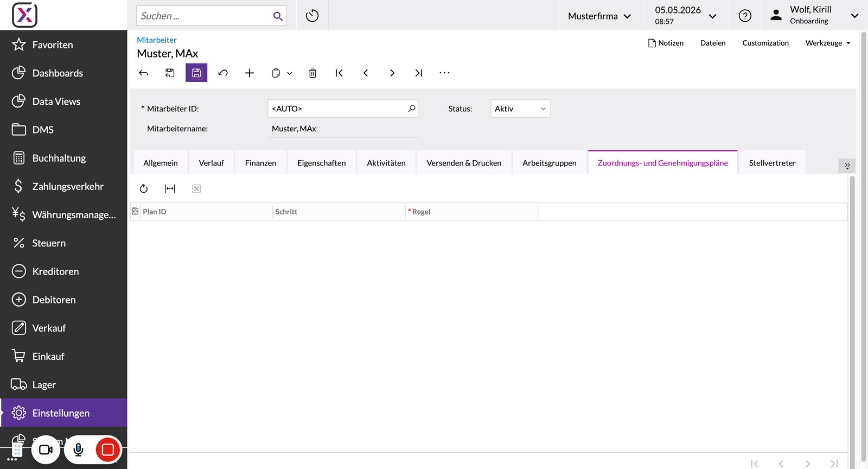The width and height of the screenshot is (868, 469).
Task: Open the recent history clock icon
Action: (312, 16)
